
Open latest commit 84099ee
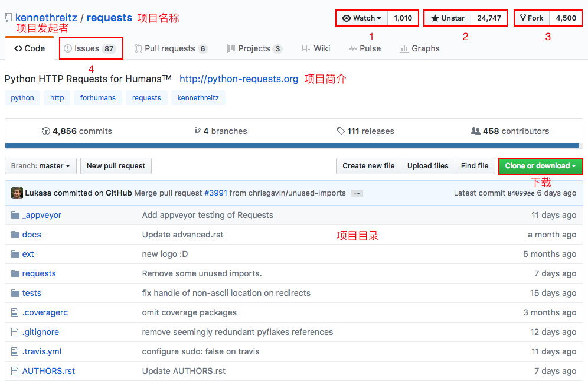tap(521, 193)
